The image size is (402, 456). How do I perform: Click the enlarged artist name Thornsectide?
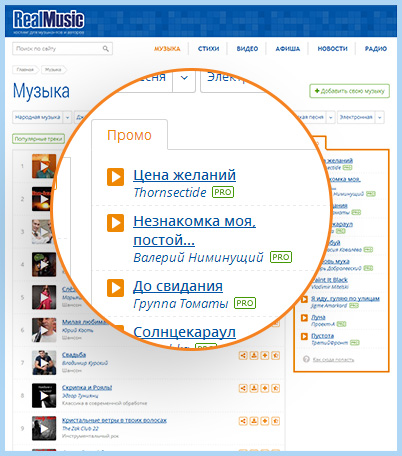[x=170, y=192]
